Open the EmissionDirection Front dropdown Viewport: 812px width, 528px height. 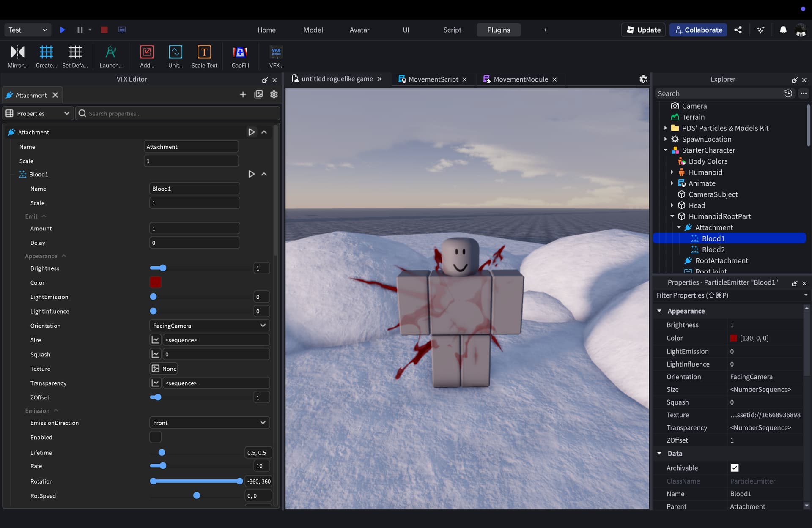[x=210, y=423]
